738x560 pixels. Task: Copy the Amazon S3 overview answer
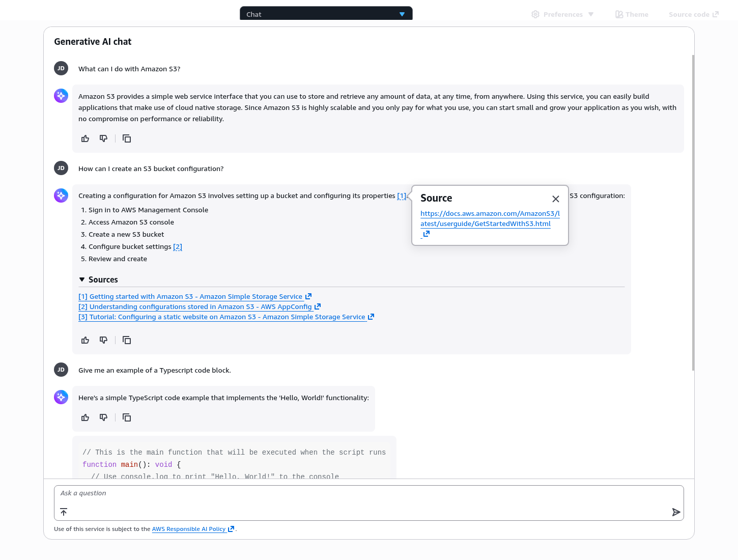click(x=127, y=138)
